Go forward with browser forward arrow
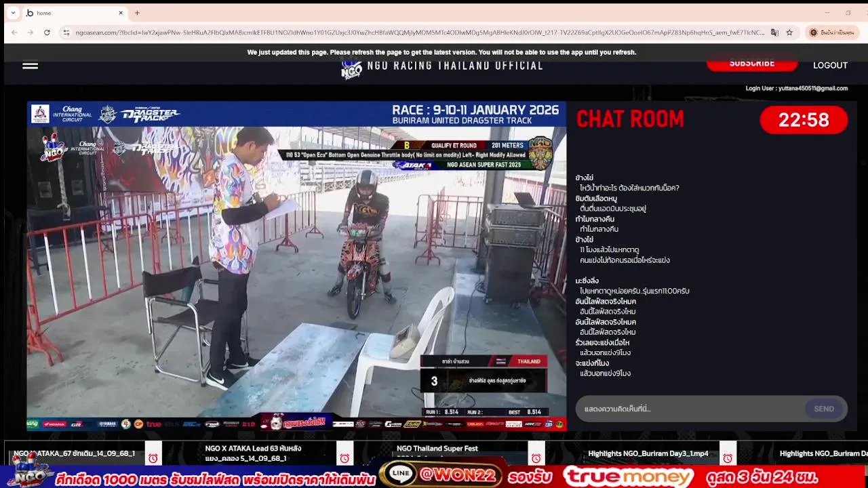This screenshot has height=488, width=868. (x=31, y=33)
